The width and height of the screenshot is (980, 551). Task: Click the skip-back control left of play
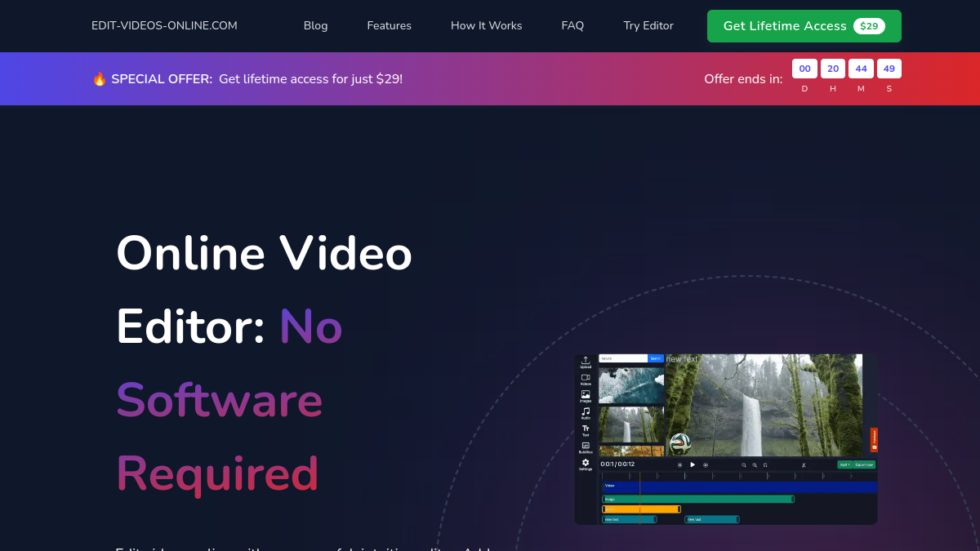point(679,465)
